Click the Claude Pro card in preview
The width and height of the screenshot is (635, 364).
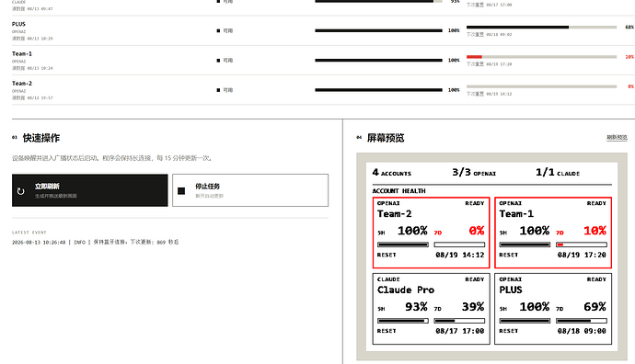click(432, 309)
